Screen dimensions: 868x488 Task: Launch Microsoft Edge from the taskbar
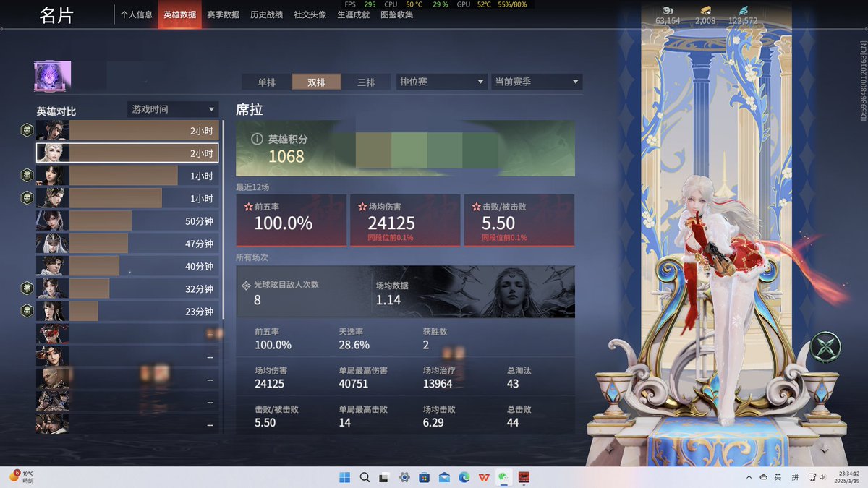point(464,477)
